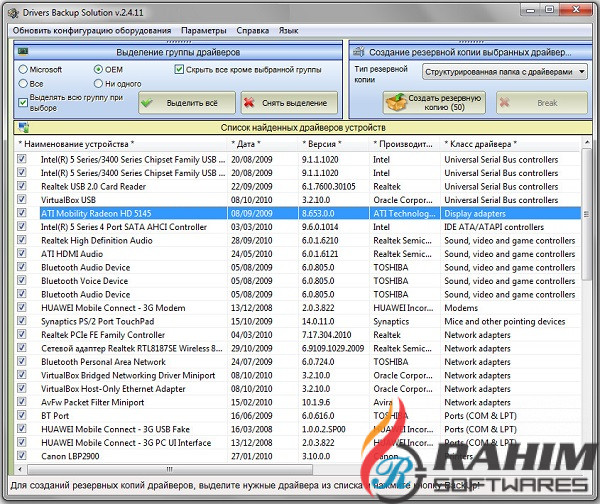This screenshot has height=504, width=600.
Task: Open Обновить конфигурацию оборудования menu
Action: (x=92, y=31)
